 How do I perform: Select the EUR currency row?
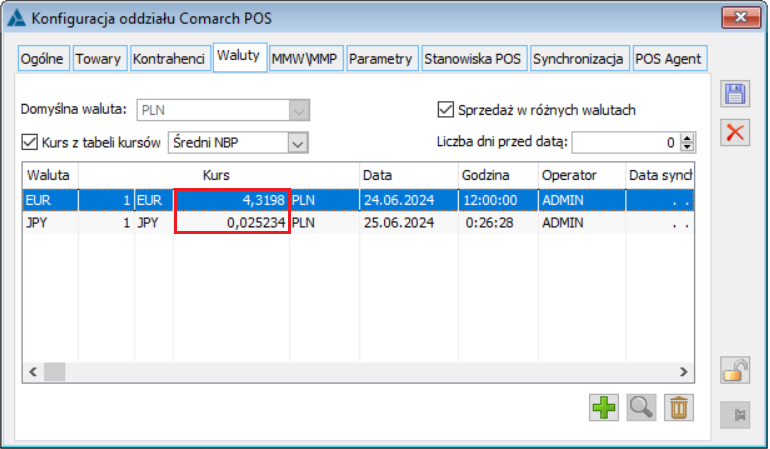(358, 200)
